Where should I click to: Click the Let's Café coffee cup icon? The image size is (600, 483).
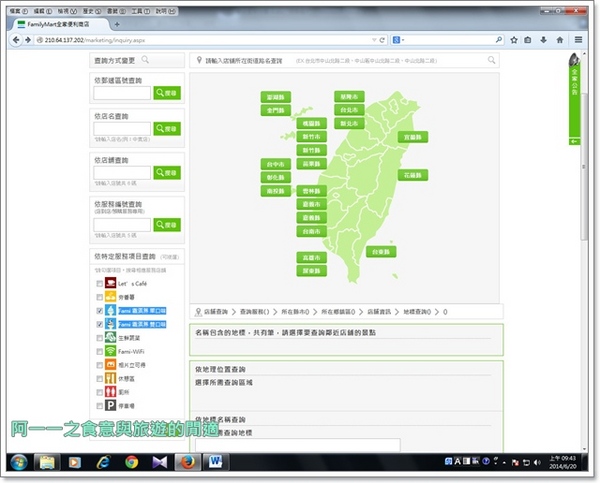coord(111,283)
